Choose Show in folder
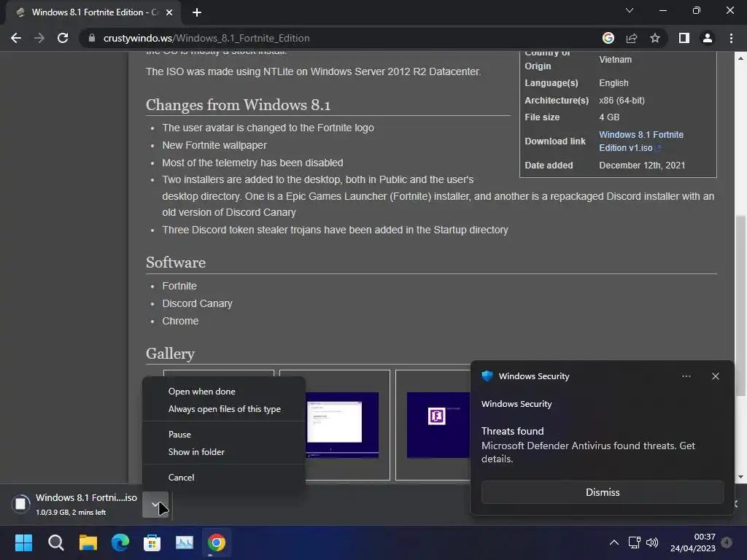This screenshot has height=560, width=747. coord(196,452)
